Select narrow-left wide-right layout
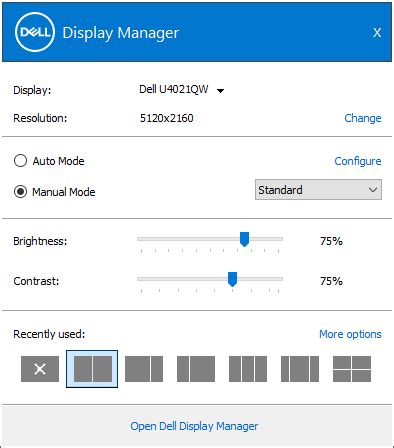394x448 pixels. click(196, 369)
